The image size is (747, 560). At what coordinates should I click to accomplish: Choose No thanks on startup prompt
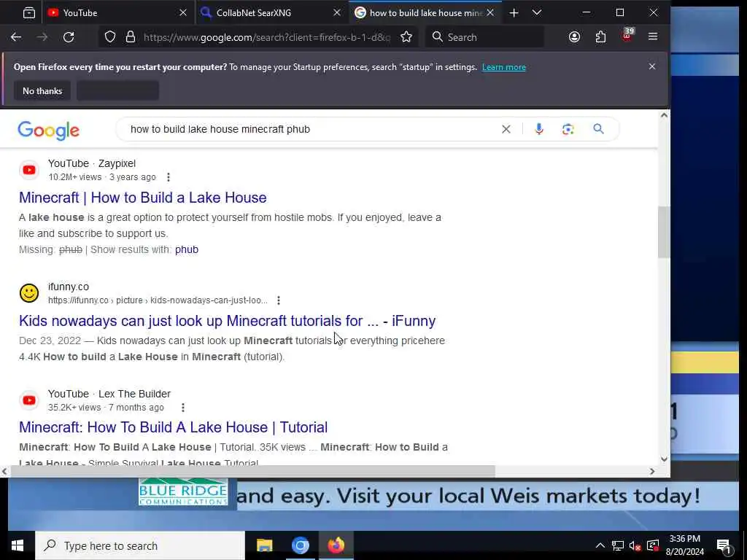(42, 91)
